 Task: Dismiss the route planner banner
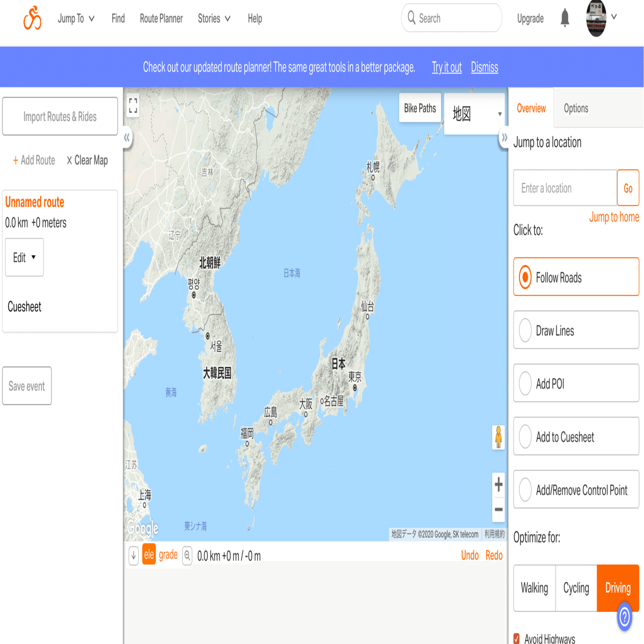pos(485,67)
